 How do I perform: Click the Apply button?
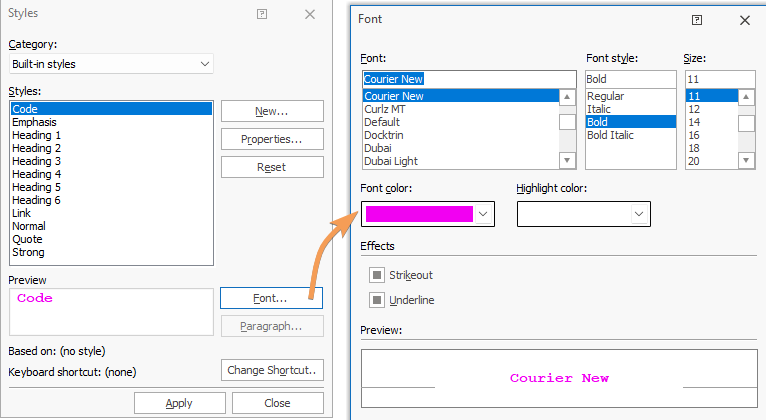pos(179,403)
